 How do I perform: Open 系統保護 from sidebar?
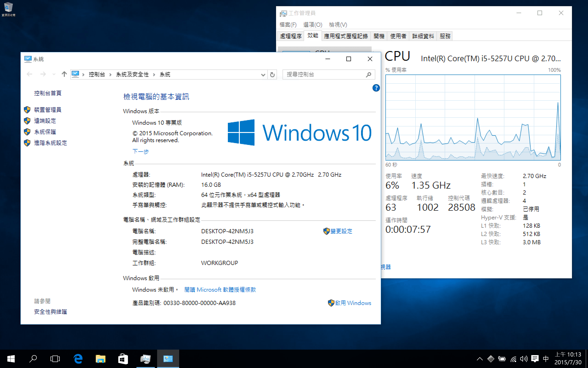(x=45, y=132)
